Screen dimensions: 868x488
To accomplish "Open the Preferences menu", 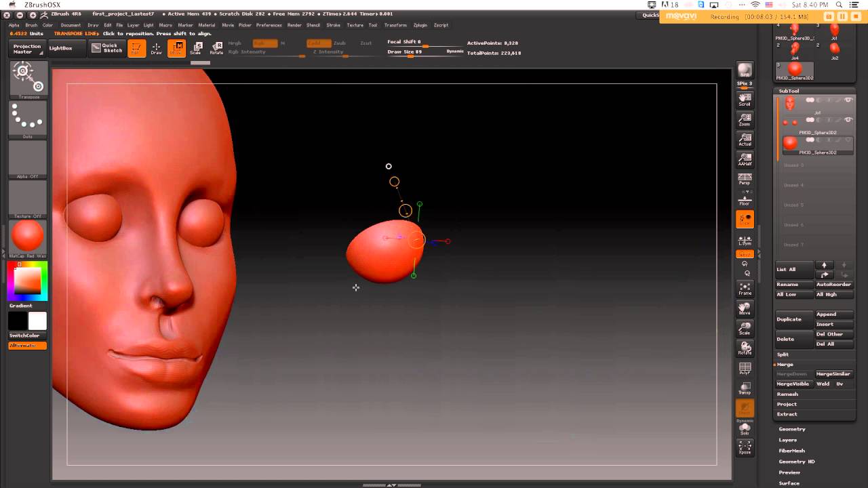I will point(269,25).
